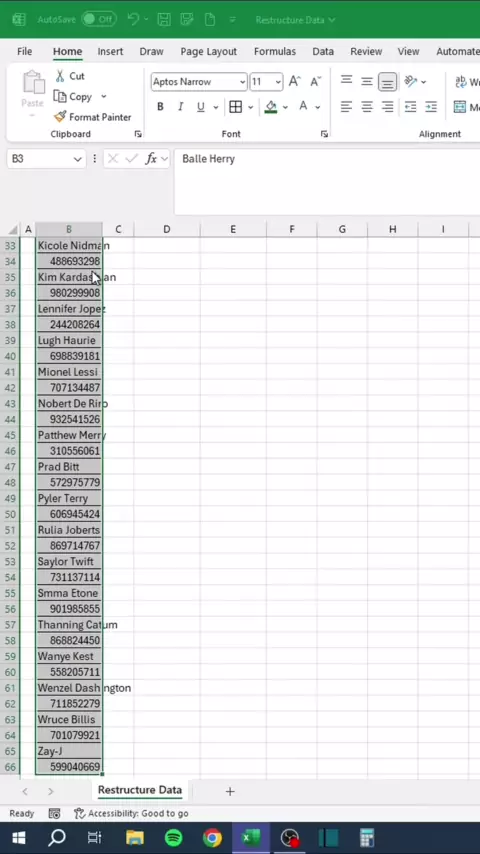Open the Insert Function fx button

click(x=151, y=158)
